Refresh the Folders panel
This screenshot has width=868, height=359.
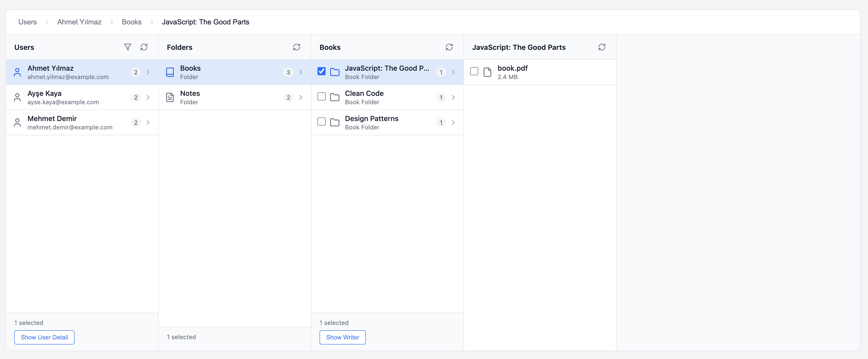(297, 47)
